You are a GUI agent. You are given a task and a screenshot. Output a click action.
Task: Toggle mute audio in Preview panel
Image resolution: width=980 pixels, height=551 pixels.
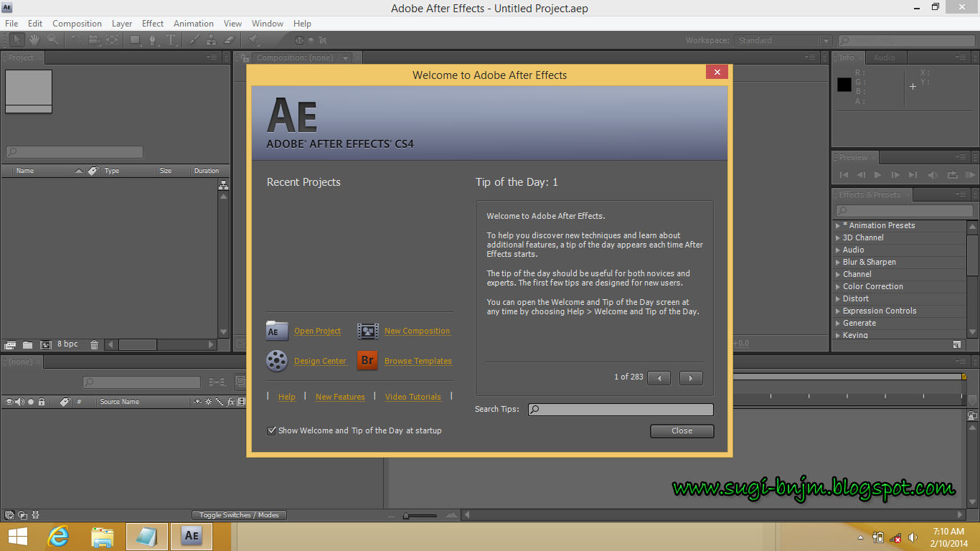point(933,175)
